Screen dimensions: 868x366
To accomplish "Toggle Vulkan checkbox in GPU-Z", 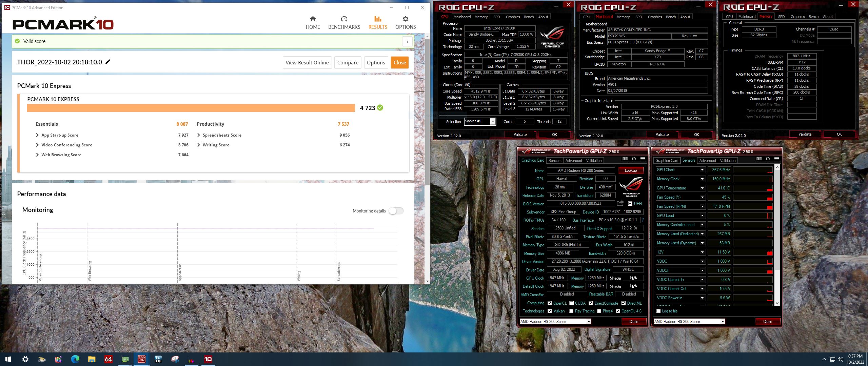I will tap(550, 311).
